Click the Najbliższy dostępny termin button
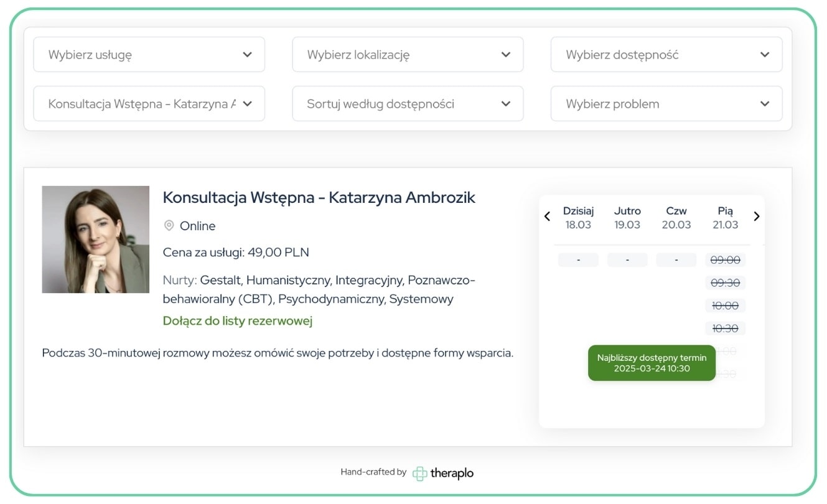The width and height of the screenshot is (827, 504). 651,363
